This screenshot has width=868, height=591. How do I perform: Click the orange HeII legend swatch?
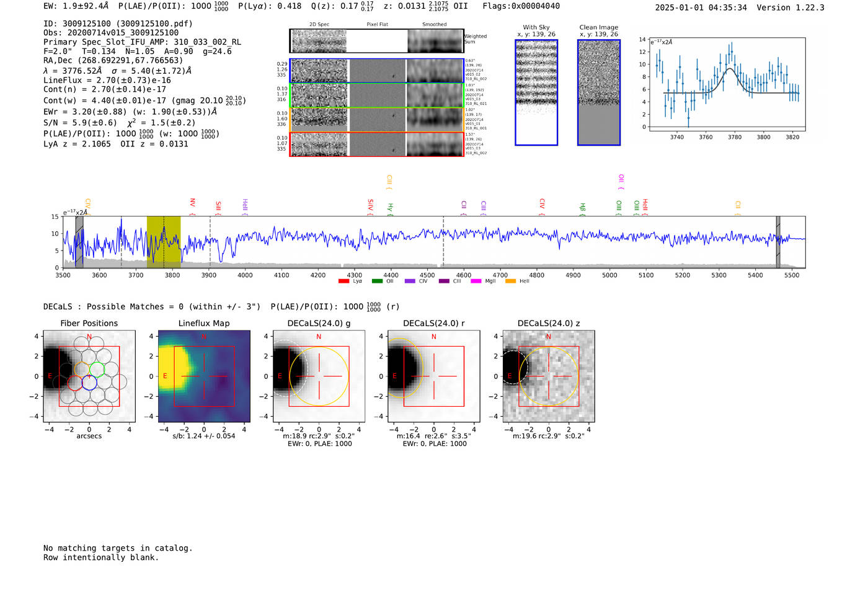pos(511,282)
